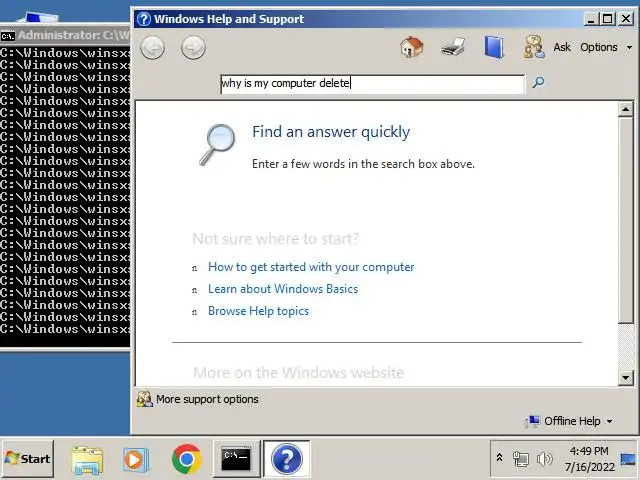Screen dimensions: 640x480
Task: Click the Start button
Action: click(x=28, y=459)
